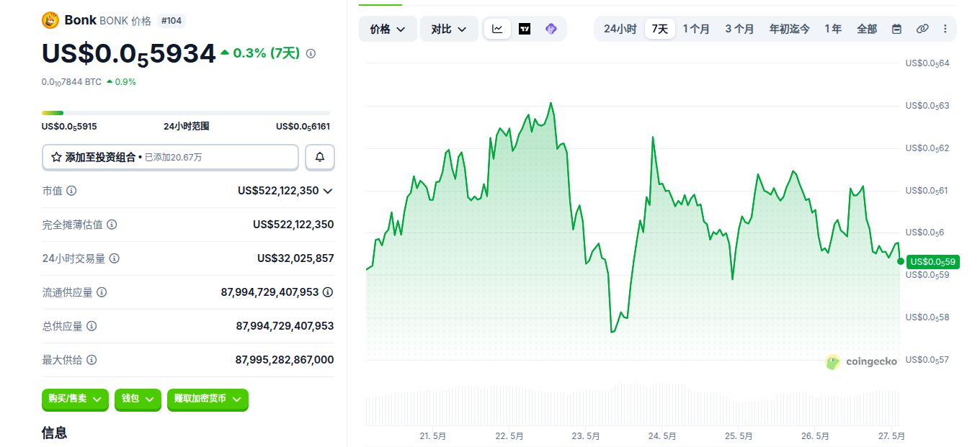The width and height of the screenshot is (980, 447).
Task: Click the purple diamond chart icon
Action: tap(551, 29)
